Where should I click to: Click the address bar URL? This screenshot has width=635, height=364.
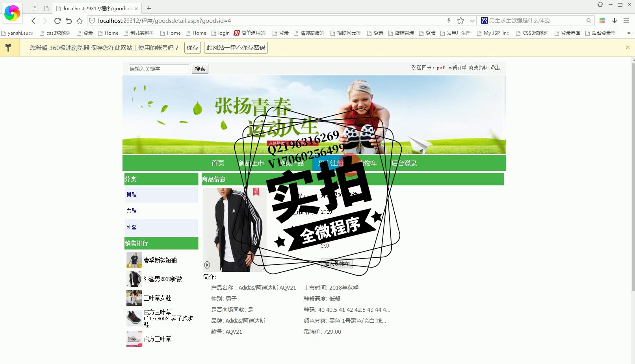pyautogui.click(x=164, y=20)
